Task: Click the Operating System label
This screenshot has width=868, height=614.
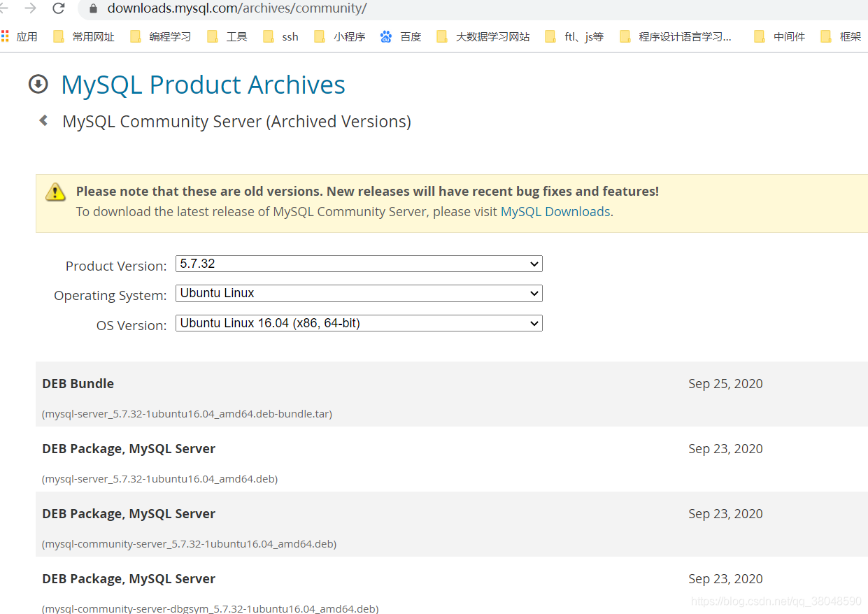Action: (x=111, y=295)
